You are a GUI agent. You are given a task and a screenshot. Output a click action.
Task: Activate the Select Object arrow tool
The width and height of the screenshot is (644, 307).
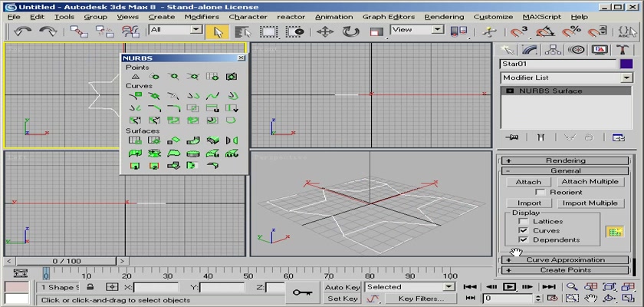pos(217,31)
